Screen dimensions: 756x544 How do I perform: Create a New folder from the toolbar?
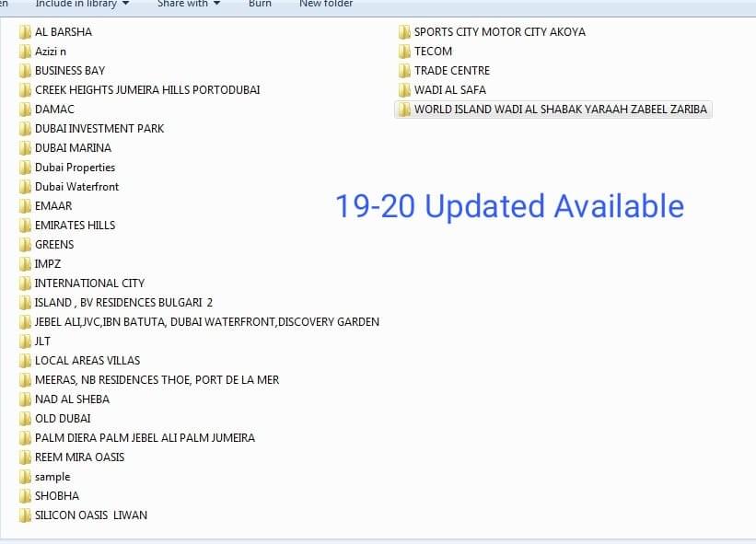[x=326, y=4]
